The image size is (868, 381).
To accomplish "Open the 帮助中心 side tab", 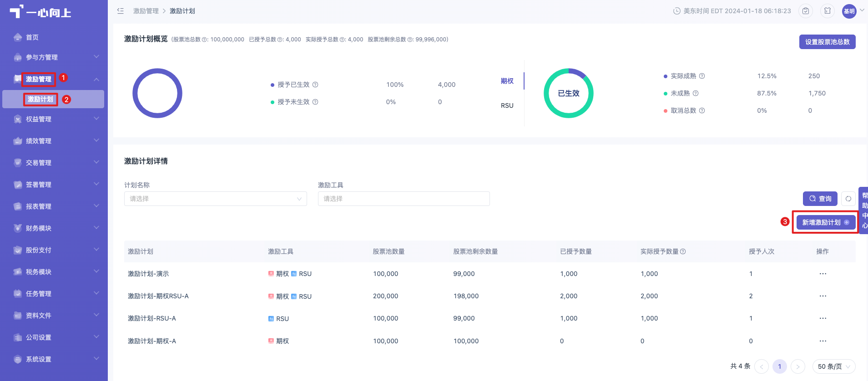I will (863, 211).
